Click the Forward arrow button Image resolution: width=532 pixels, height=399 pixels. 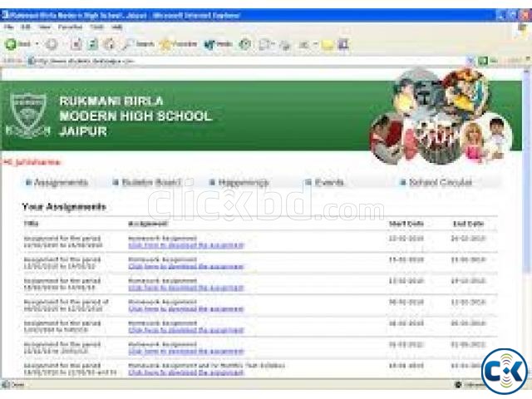[x=52, y=44]
